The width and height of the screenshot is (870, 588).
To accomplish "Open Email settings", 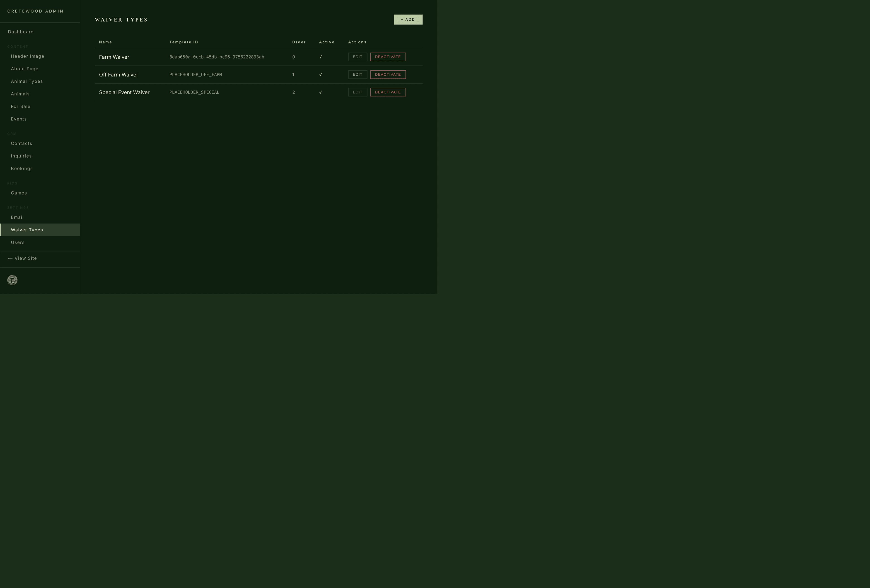I will pos(17,217).
